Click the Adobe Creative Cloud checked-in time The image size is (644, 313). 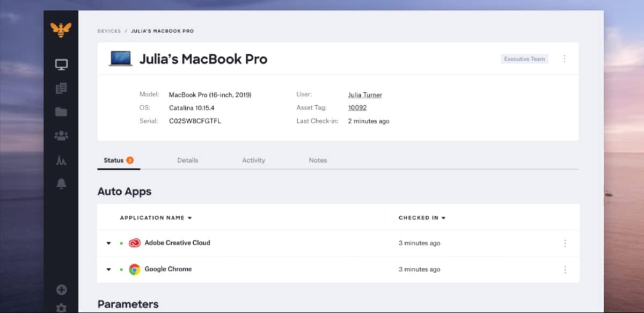(419, 243)
